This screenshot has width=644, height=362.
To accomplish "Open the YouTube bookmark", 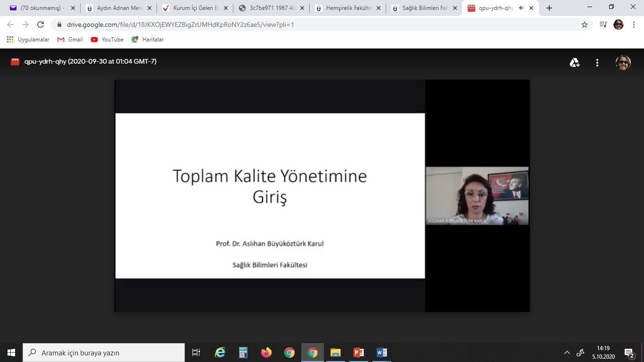I will click(107, 40).
